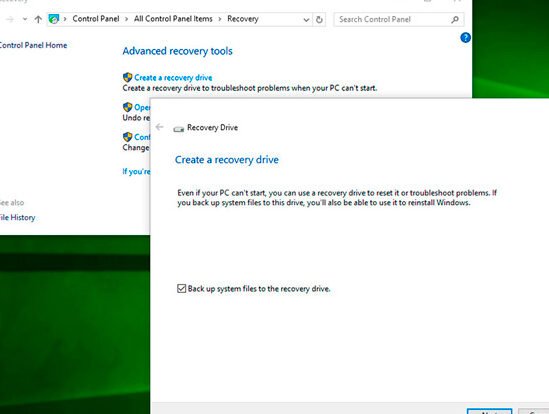Click the Control Panel icon in address bar
The height and width of the screenshot is (414, 549).
pyautogui.click(x=54, y=19)
